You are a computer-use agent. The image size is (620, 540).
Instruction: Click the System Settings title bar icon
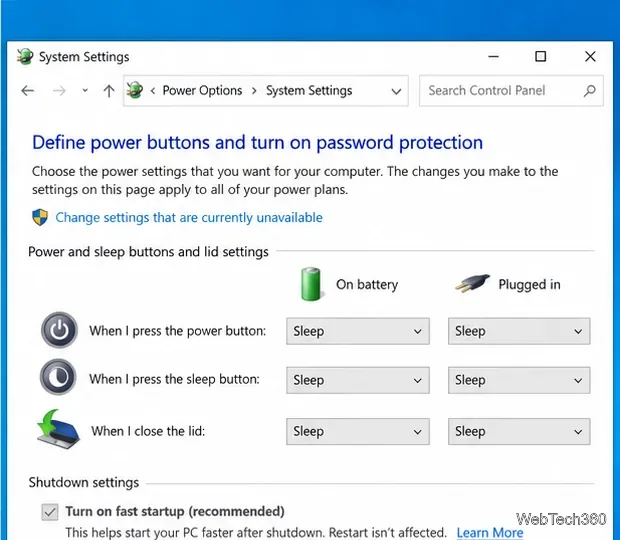tap(25, 57)
